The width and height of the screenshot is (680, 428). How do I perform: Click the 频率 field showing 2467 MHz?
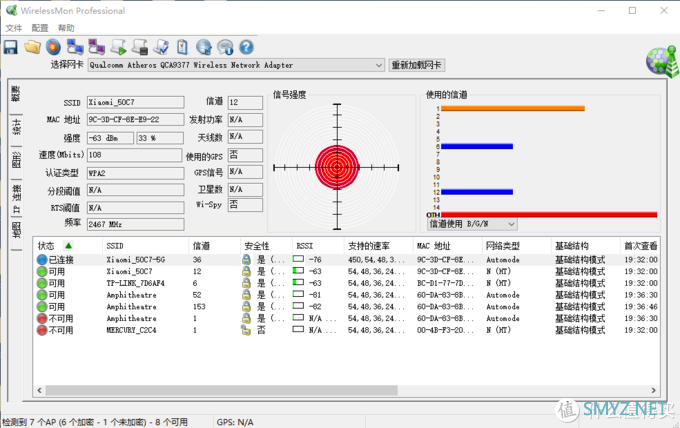click(x=135, y=224)
